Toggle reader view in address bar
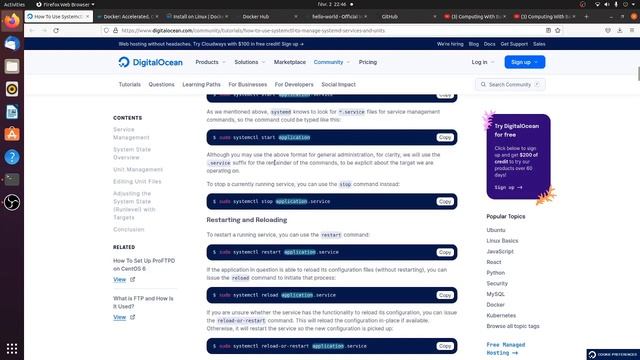Image resolution: width=640 pixels, height=360 pixels. (548, 31)
